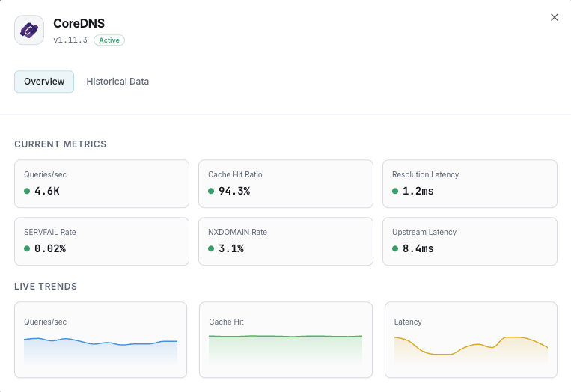Click the green status dot beside 3.1%

[211, 248]
